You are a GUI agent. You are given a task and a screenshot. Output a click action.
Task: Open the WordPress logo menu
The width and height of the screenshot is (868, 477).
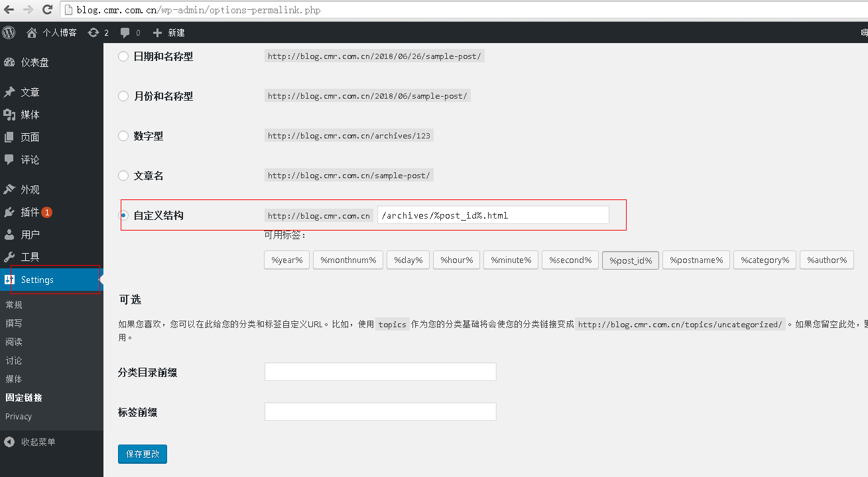pos(9,32)
